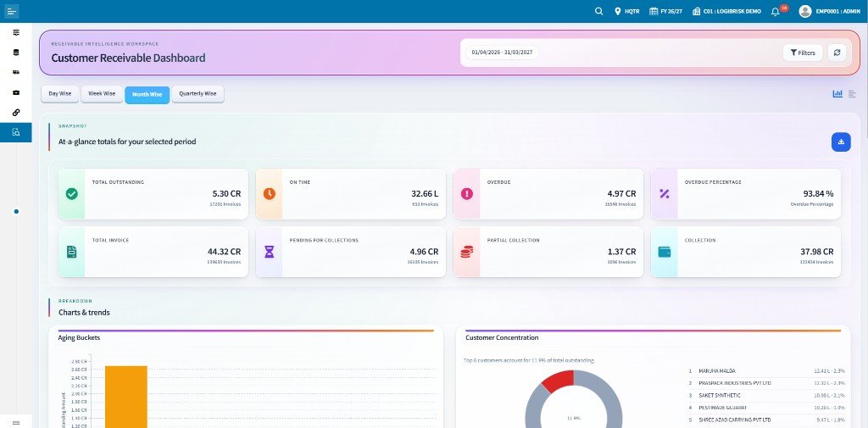Image resolution: width=868 pixels, height=428 pixels.
Task: Click the admin user avatar
Action: pyautogui.click(x=805, y=11)
